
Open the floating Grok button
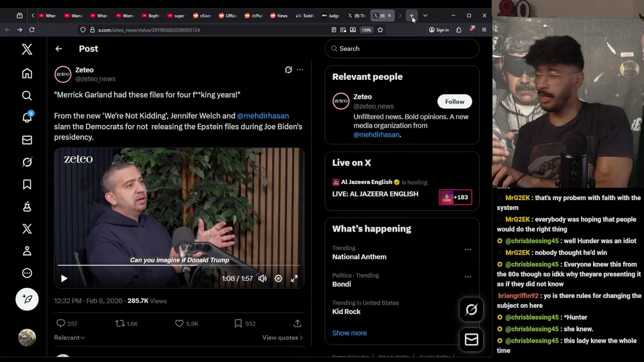click(471, 310)
